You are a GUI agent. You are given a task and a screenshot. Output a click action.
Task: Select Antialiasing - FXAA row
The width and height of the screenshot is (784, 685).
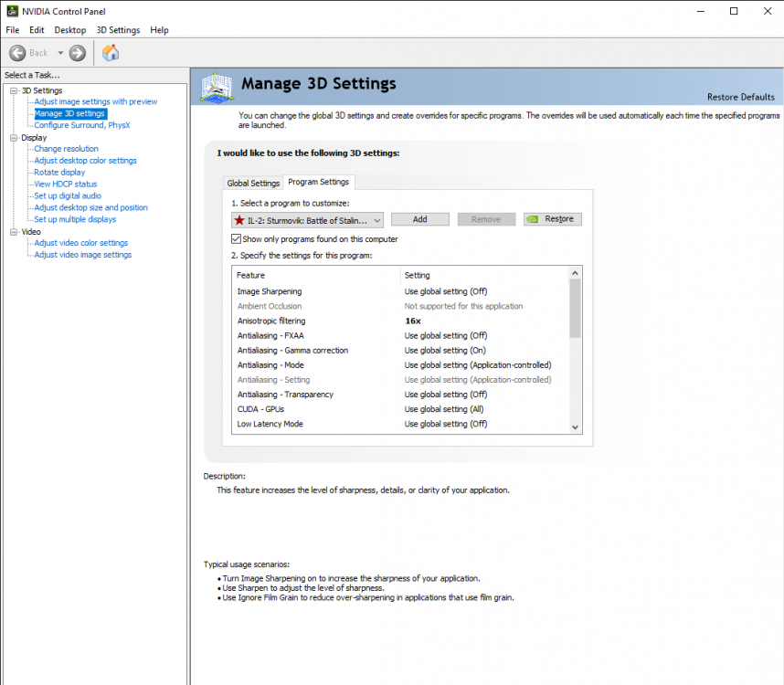[x=400, y=335]
